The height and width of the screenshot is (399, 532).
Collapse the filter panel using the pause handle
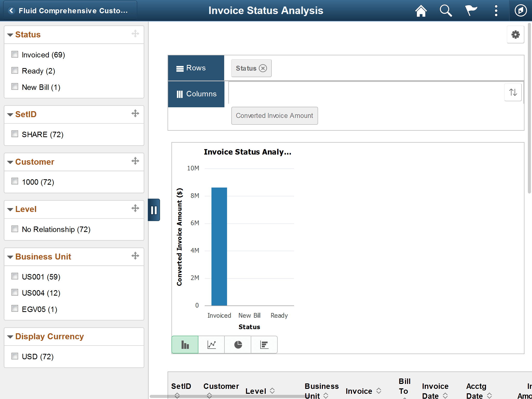pos(154,210)
